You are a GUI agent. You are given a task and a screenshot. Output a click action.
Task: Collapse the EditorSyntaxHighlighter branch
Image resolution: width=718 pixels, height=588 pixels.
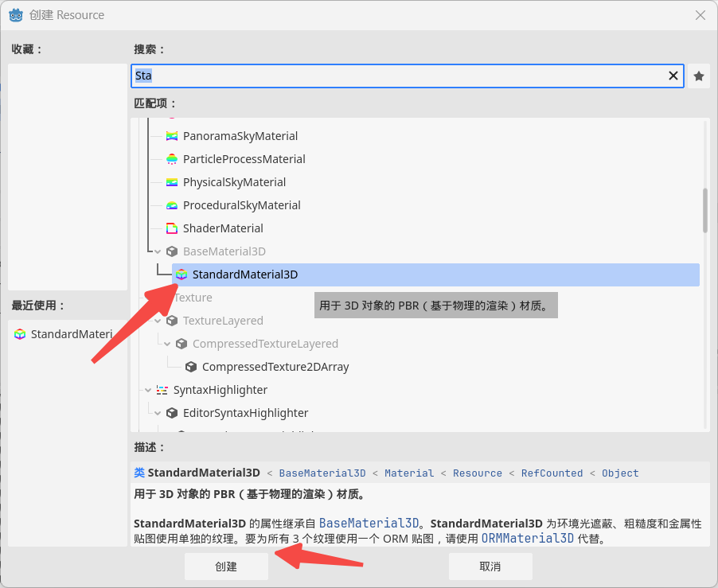point(158,413)
